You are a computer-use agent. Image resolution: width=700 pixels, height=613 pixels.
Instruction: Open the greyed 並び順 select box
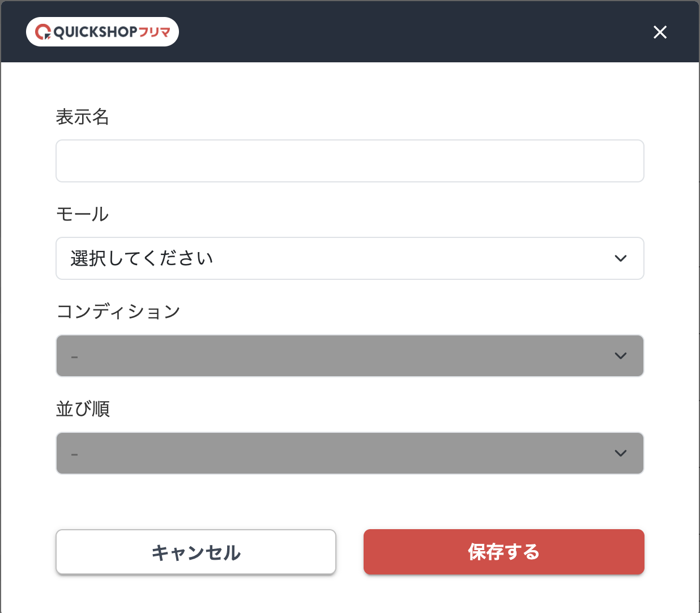click(x=349, y=453)
